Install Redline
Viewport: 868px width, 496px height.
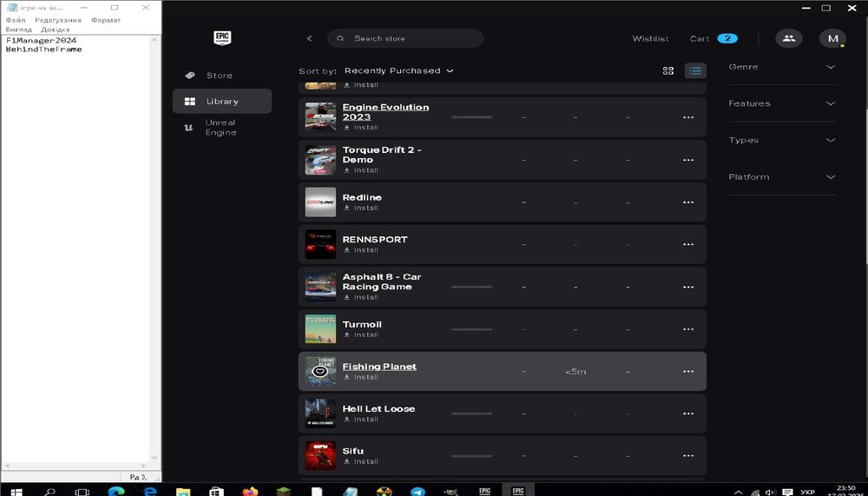coord(361,208)
